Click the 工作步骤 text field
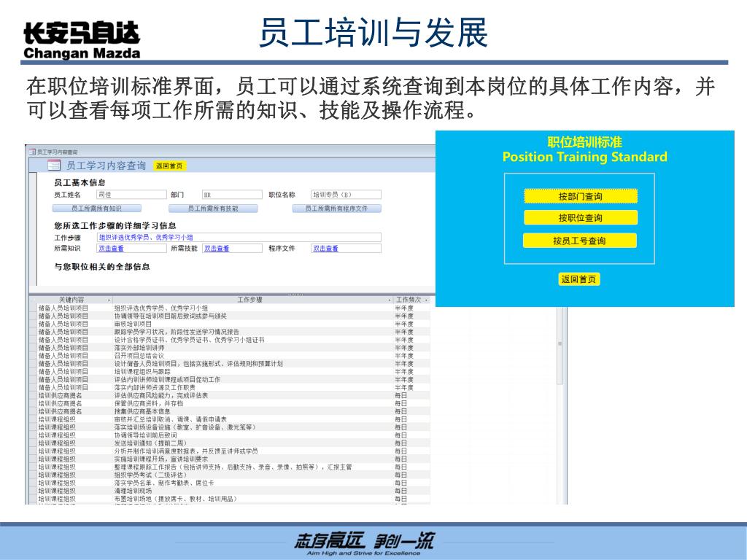The width and height of the screenshot is (747, 560). pyautogui.click(x=239, y=237)
